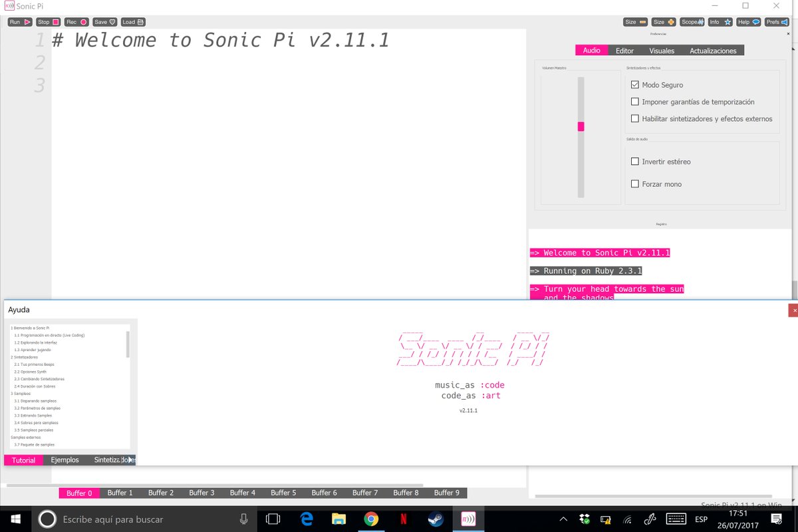798x532 pixels.
Task: Open '3.5 Sampleos parciales' topic
Action: 34,430
